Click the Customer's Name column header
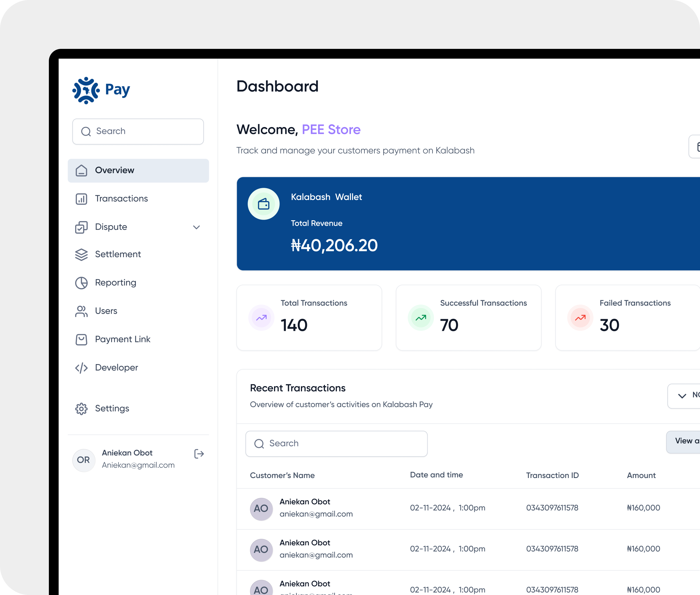Screen dimensions: 700x595 [x=282, y=476]
